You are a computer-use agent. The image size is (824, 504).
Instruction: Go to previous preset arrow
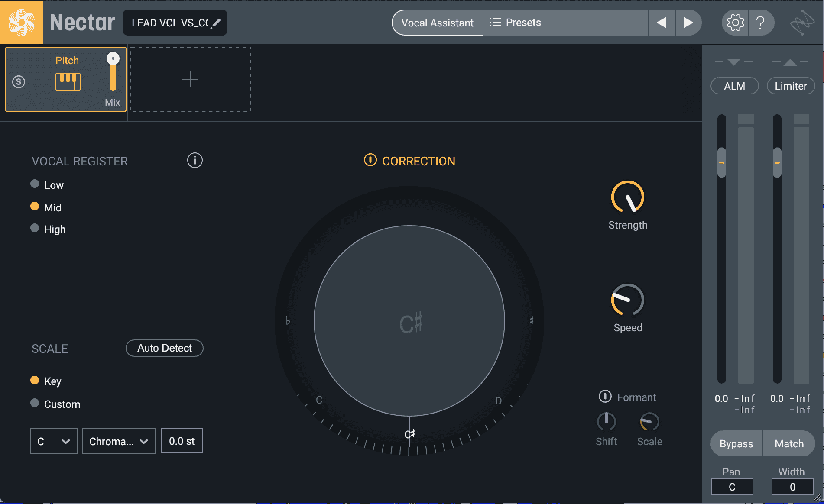(662, 23)
